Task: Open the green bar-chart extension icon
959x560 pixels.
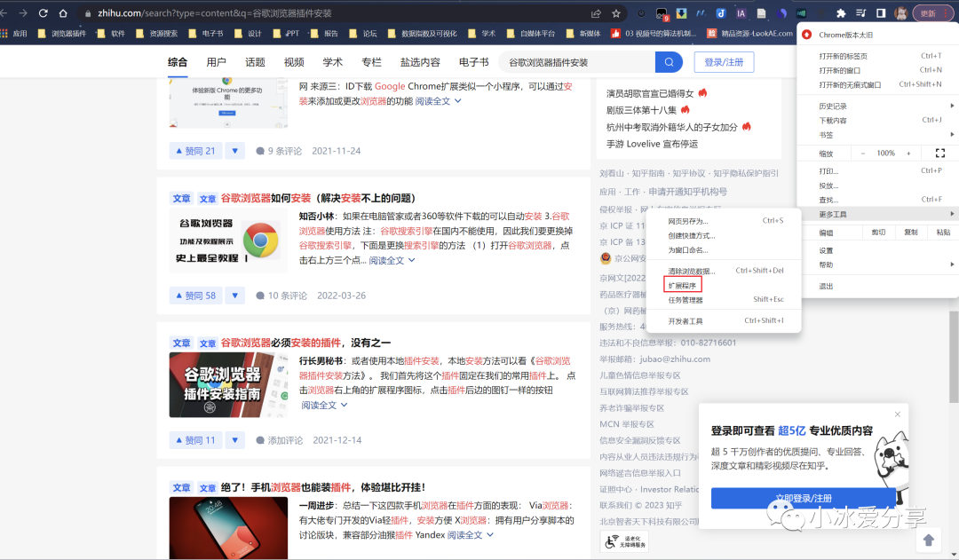Action: pos(801,12)
